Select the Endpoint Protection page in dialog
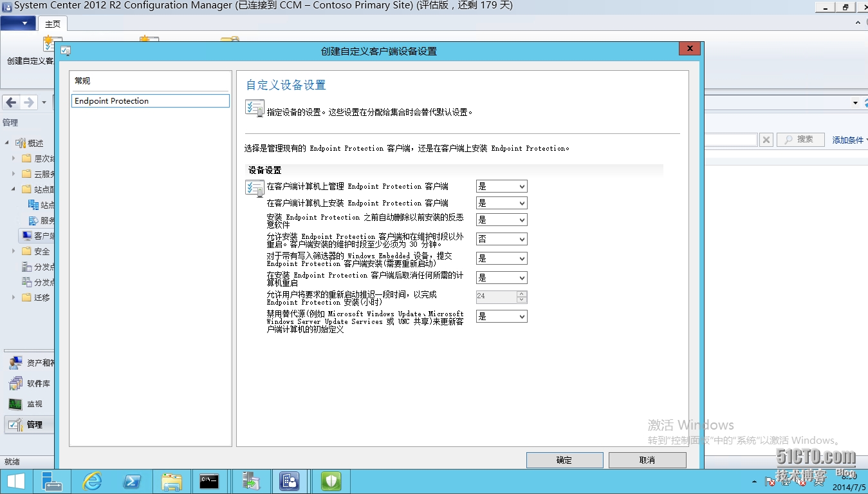 pos(150,101)
